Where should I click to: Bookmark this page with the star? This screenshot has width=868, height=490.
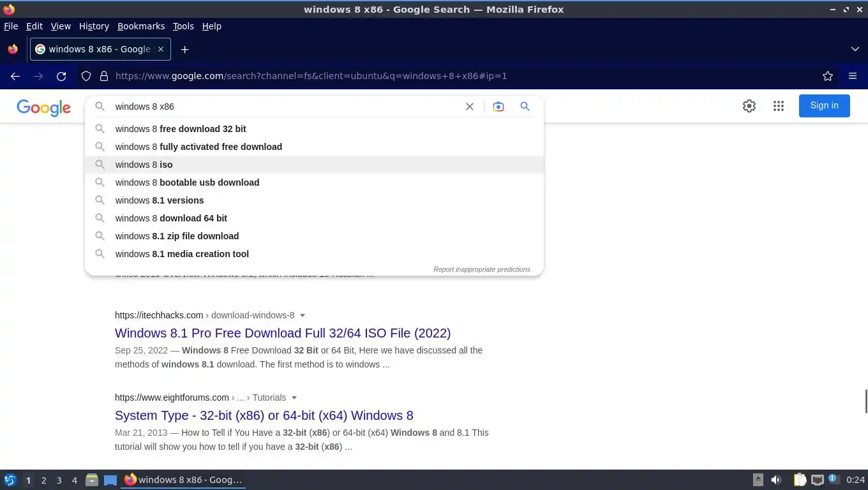(828, 76)
